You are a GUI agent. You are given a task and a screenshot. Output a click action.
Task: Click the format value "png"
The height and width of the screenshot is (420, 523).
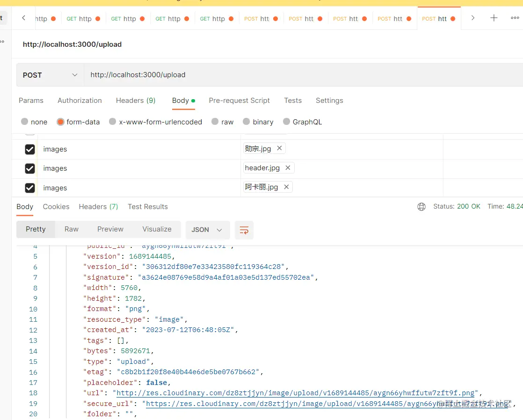135,309
